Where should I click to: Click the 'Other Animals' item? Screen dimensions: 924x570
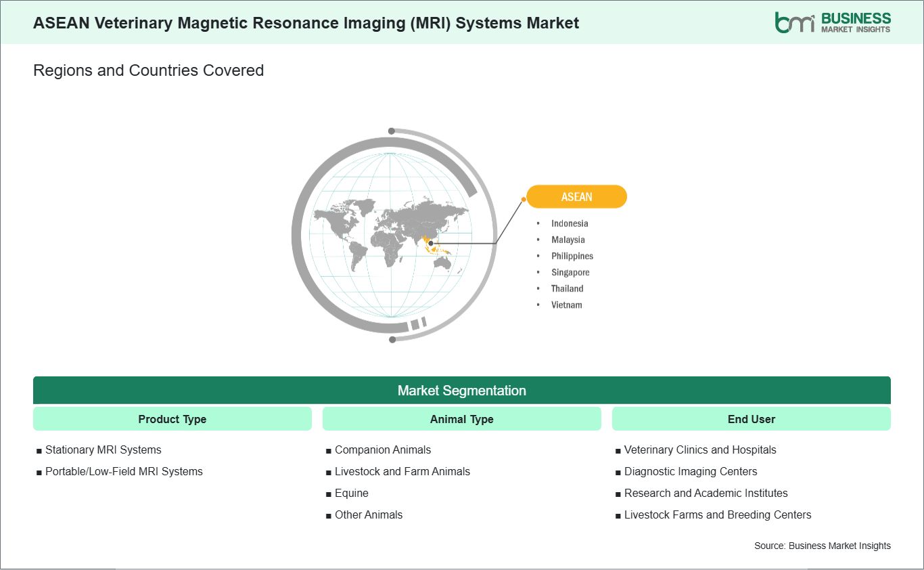[369, 514]
